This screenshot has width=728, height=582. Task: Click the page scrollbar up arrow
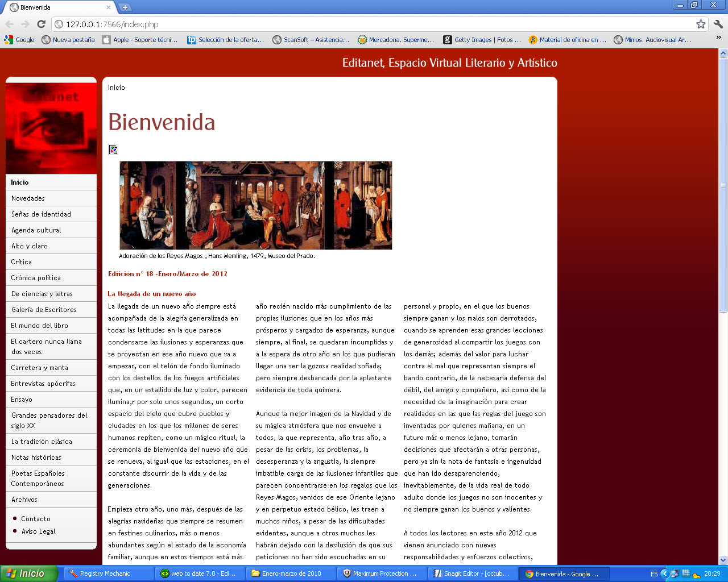[723, 53]
